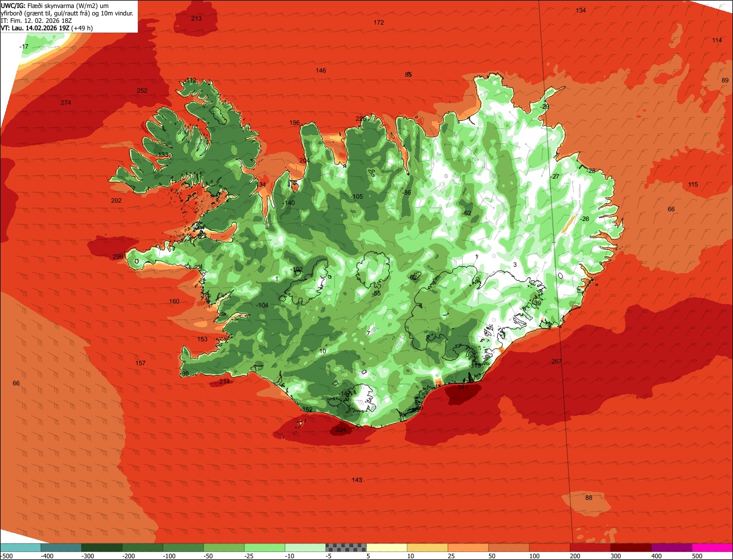Click the map value 160
The width and height of the screenshot is (733, 560).
click(x=174, y=301)
